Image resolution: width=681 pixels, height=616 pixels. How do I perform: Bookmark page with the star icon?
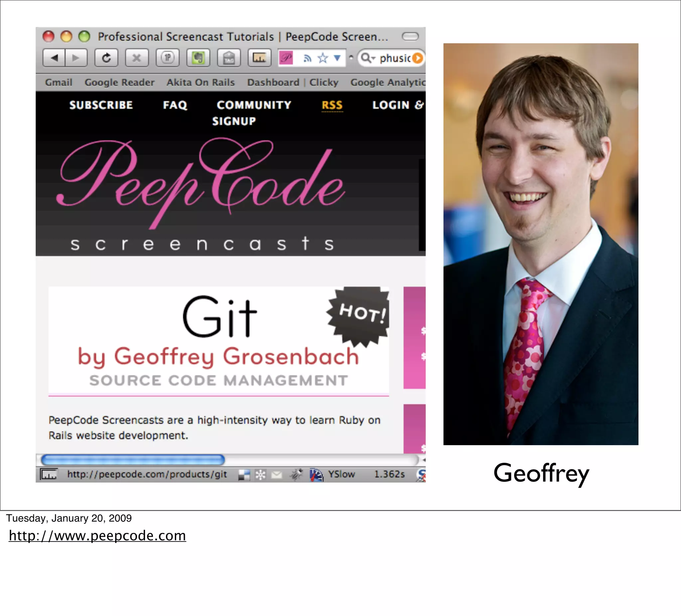pos(323,58)
